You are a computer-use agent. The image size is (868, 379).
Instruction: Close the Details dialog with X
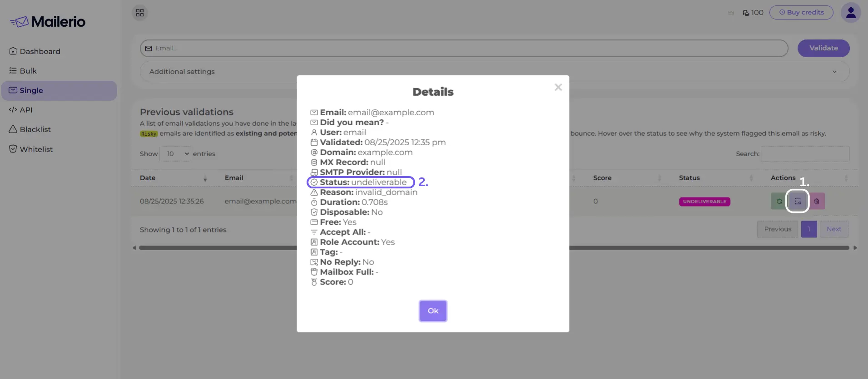[x=558, y=87]
